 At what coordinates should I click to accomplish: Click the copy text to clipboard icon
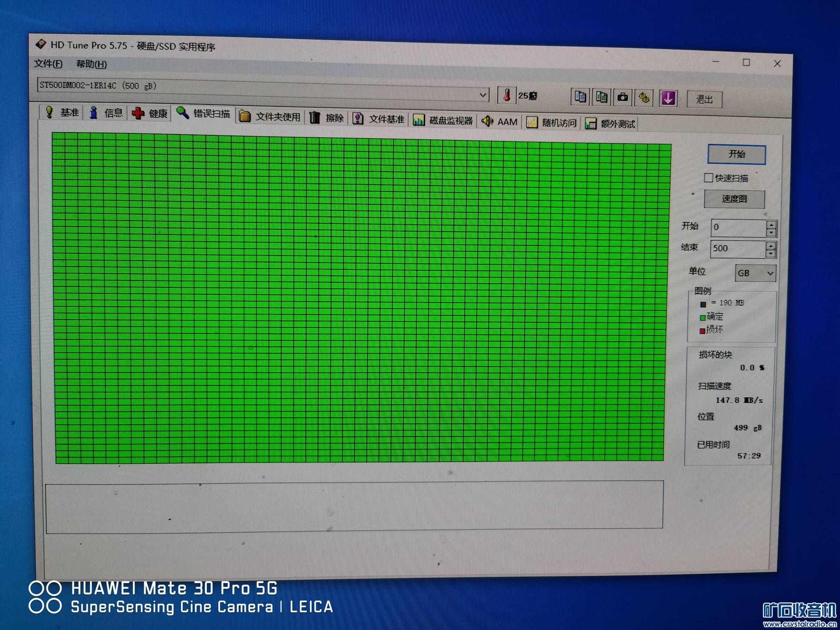580,97
